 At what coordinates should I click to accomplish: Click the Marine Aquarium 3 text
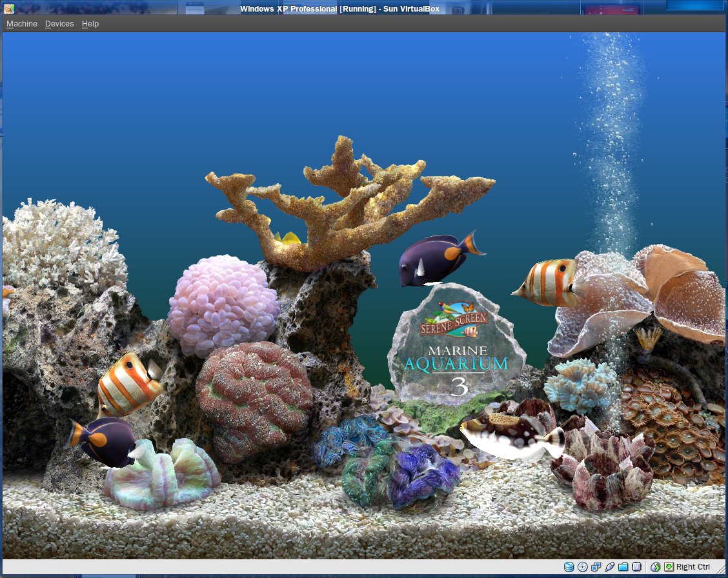click(456, 370)
